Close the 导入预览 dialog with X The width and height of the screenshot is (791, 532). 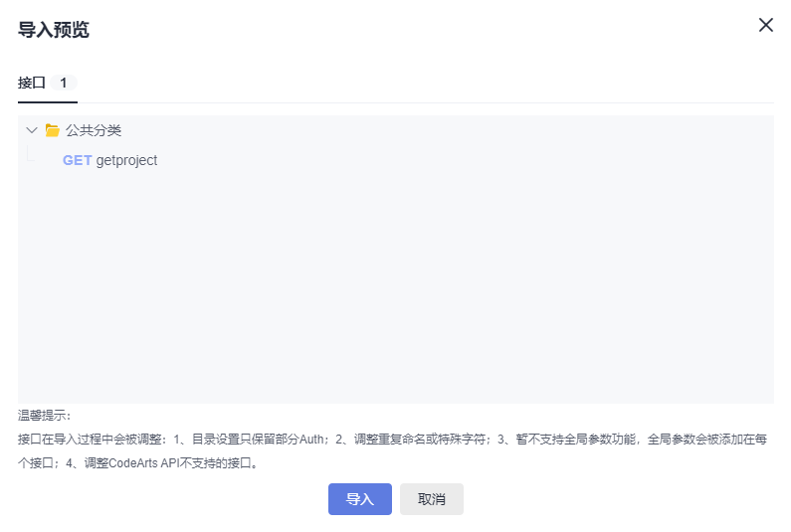tap(765, 26)
